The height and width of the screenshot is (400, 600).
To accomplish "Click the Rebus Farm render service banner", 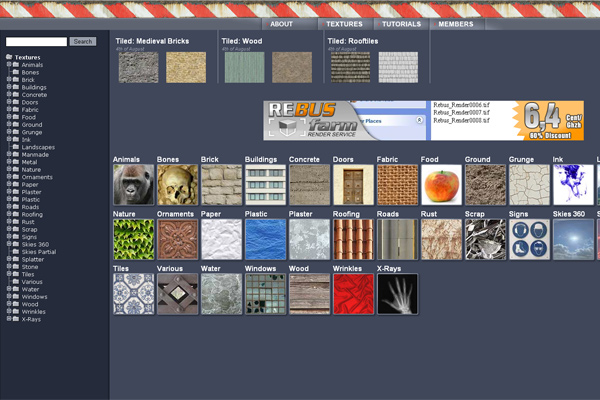I will click(x=424, y=121).
